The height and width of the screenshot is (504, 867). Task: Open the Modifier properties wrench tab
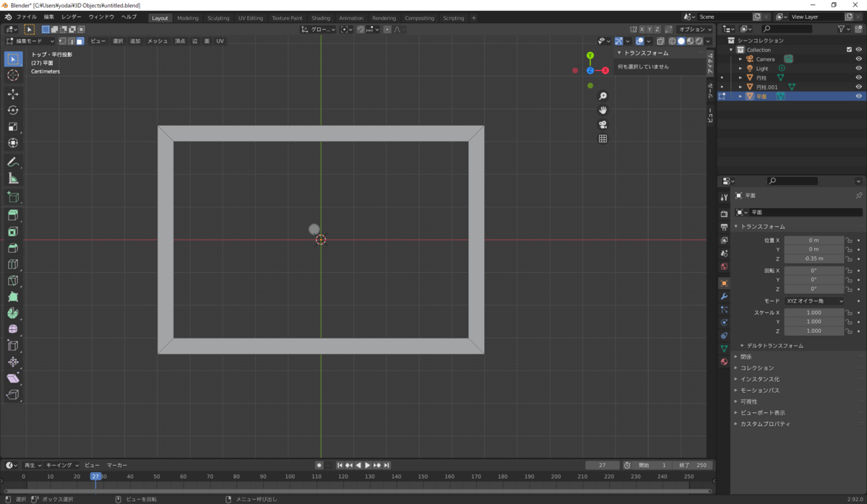click(x=724, y=296)
